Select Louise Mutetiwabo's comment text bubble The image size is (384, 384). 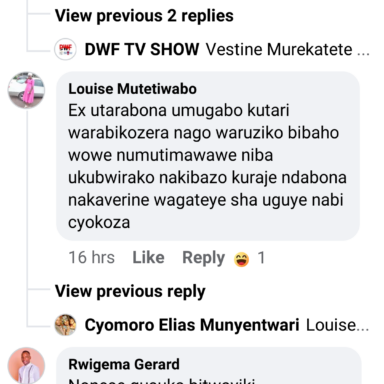click(x=208, y=156)
